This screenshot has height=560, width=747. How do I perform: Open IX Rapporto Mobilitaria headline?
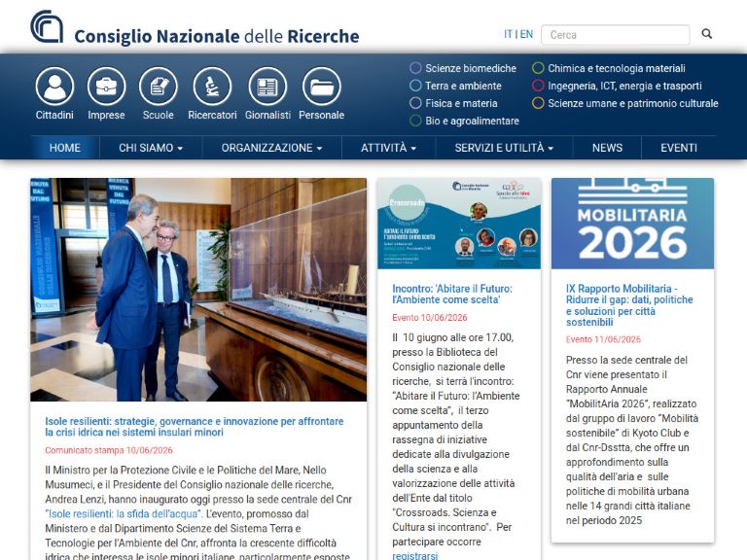pyautogui.click(x=629, y=305)
